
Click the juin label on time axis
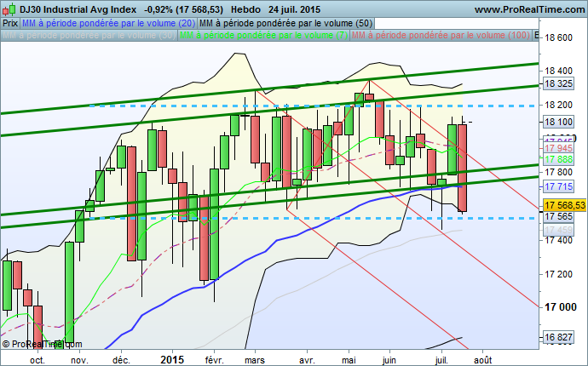tap(389, 360)
